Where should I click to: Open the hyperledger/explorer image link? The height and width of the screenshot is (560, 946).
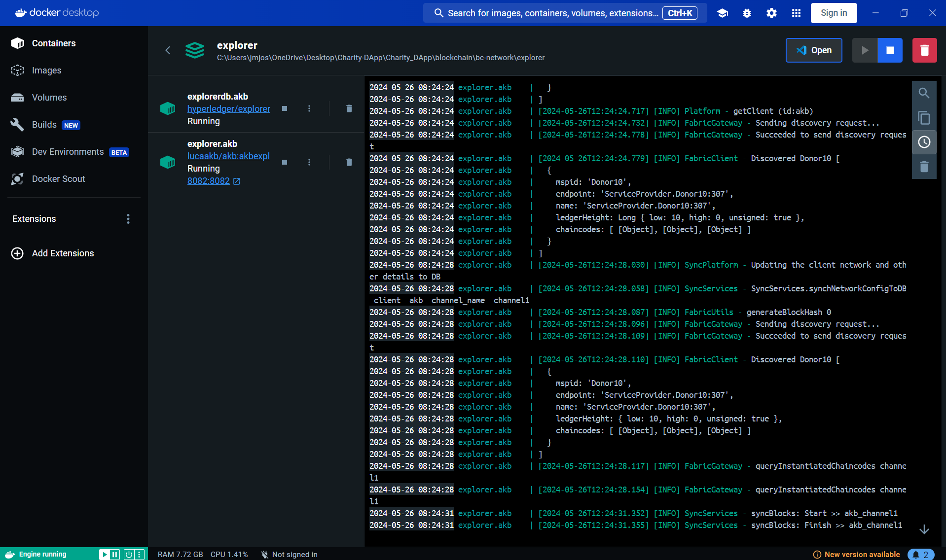(x=228, y=109)
